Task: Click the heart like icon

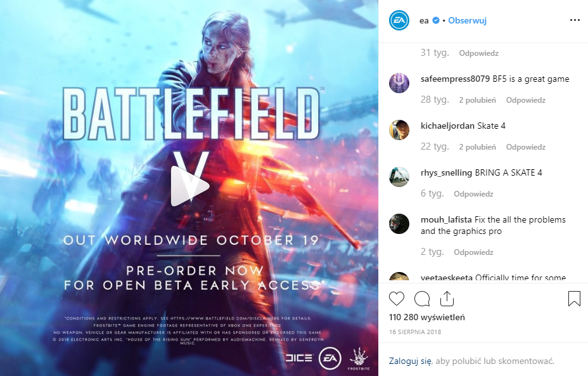Action: click(397, 299)
